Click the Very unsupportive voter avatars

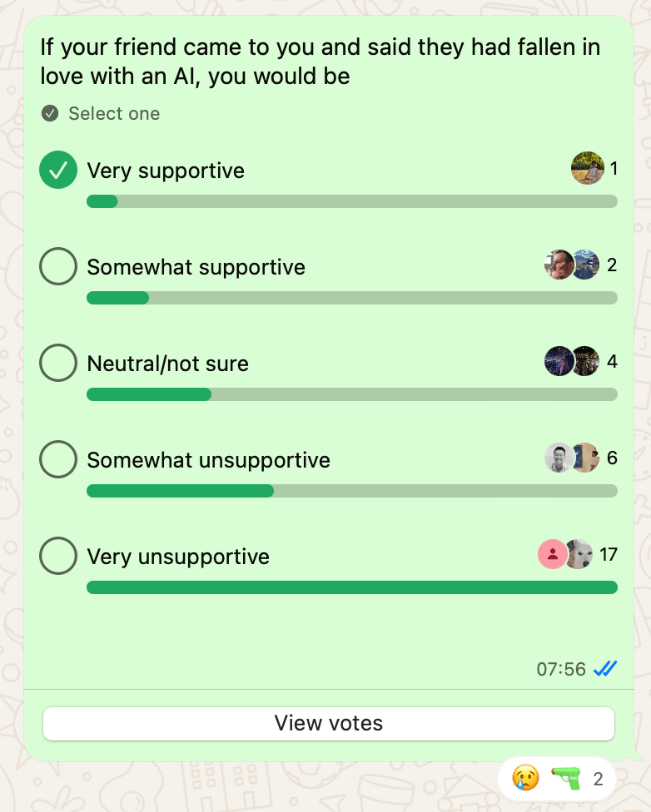tap(565, 555)
